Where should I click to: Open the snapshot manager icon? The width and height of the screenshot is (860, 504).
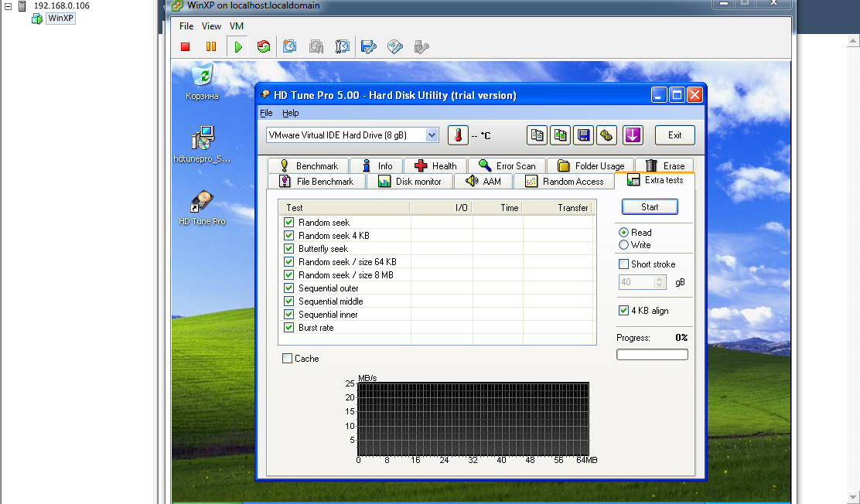pos(343,46)
